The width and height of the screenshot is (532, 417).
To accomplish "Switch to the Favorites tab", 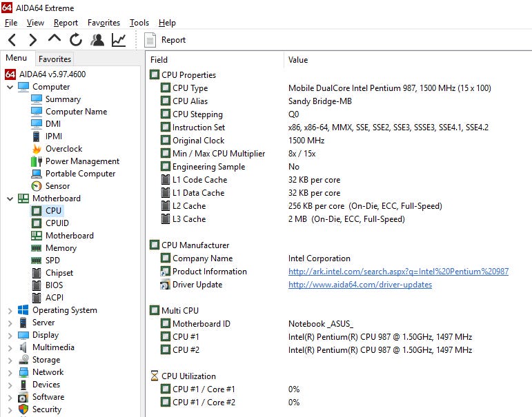I will pos(55,59).
